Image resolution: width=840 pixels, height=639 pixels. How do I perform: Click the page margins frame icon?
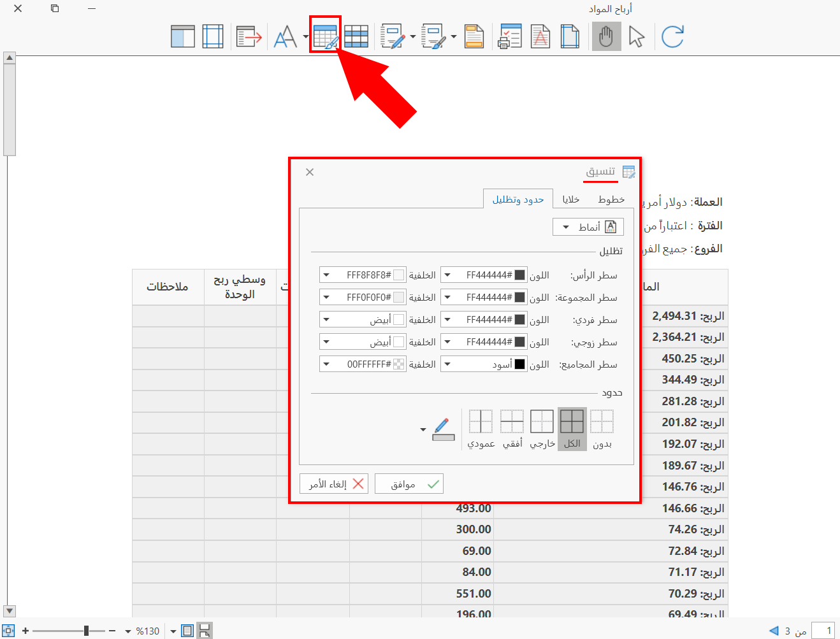click(x=213, y=36)
